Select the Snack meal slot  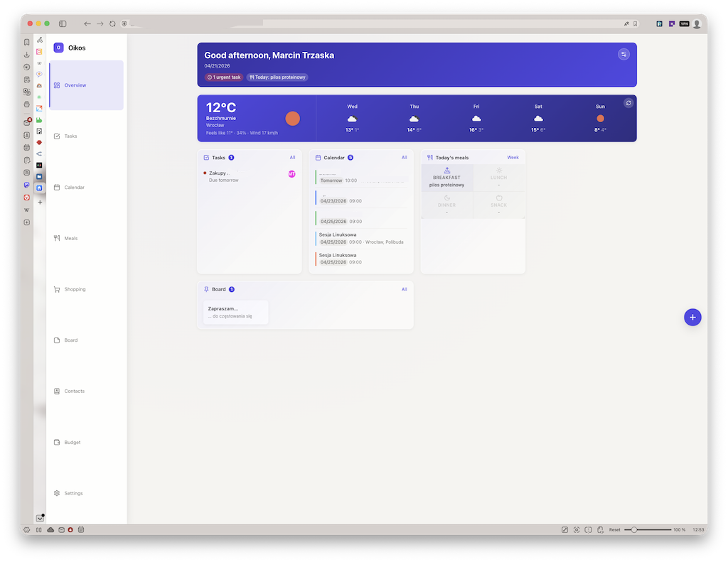pyautogui.click(x=498, y=205)
